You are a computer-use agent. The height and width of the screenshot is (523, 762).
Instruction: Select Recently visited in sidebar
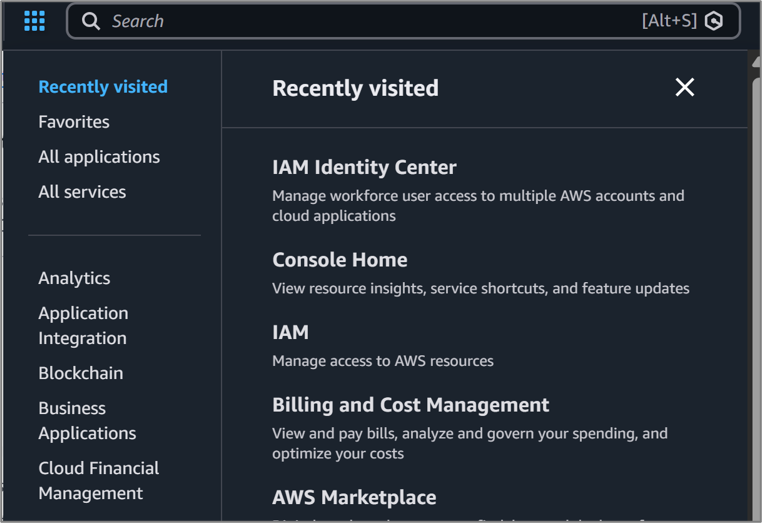103,87
